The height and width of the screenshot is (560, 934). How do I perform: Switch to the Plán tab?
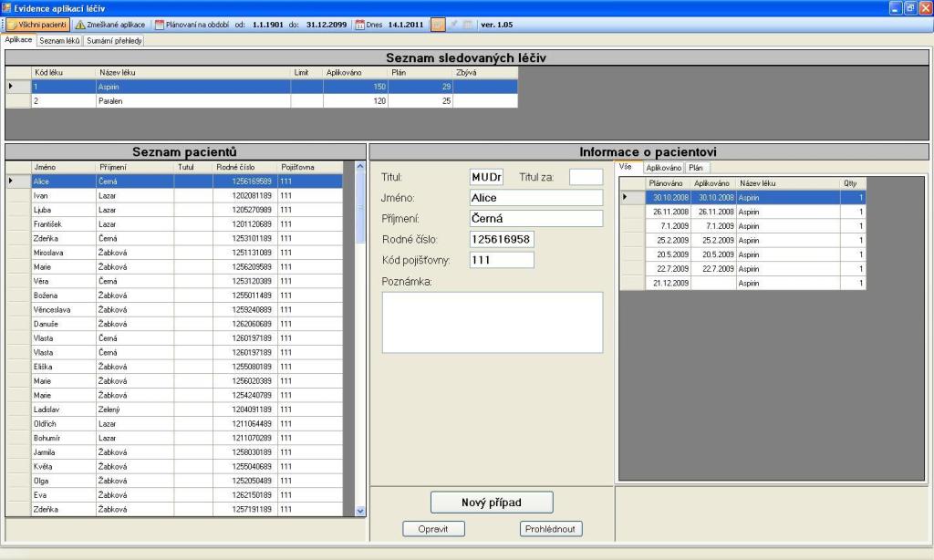click(x=696, y=168)
